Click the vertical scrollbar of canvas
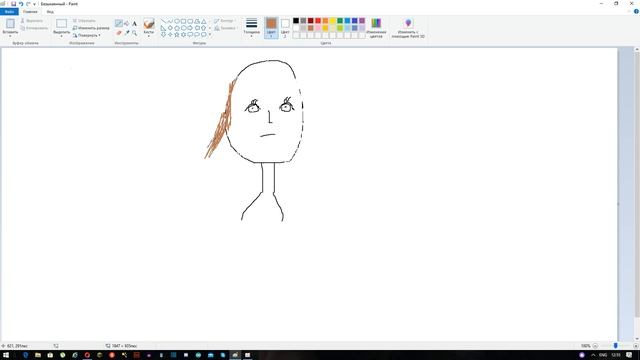This screenshot has width=640, height=360. point(637,184)
